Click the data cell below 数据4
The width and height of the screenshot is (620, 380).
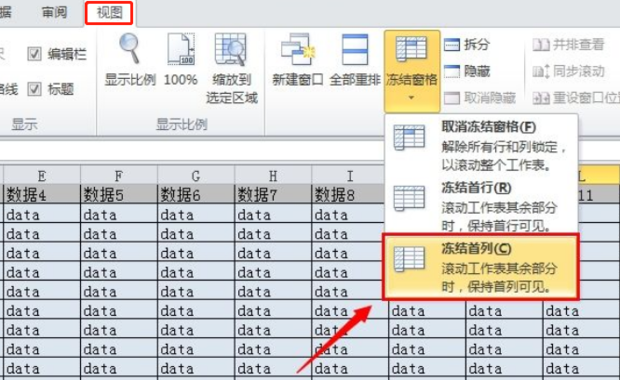click(x=42, y=214)
